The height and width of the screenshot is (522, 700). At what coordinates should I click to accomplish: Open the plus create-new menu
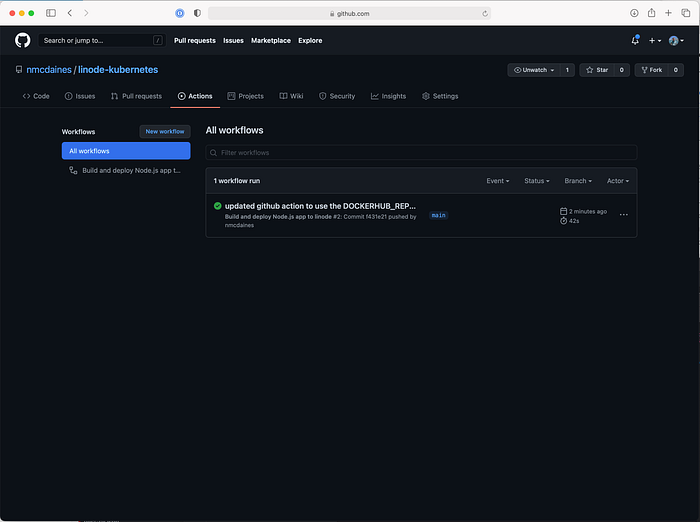coord(654,41)
